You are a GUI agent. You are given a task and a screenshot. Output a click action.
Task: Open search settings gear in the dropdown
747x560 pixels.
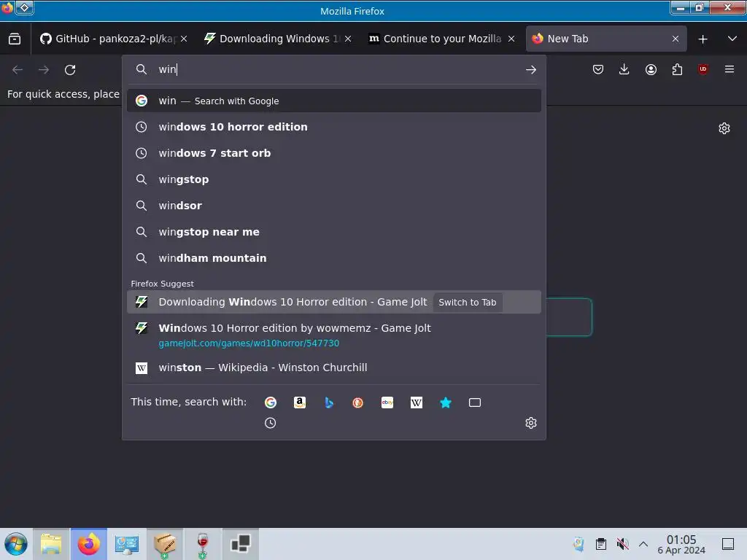pos(531,423)
